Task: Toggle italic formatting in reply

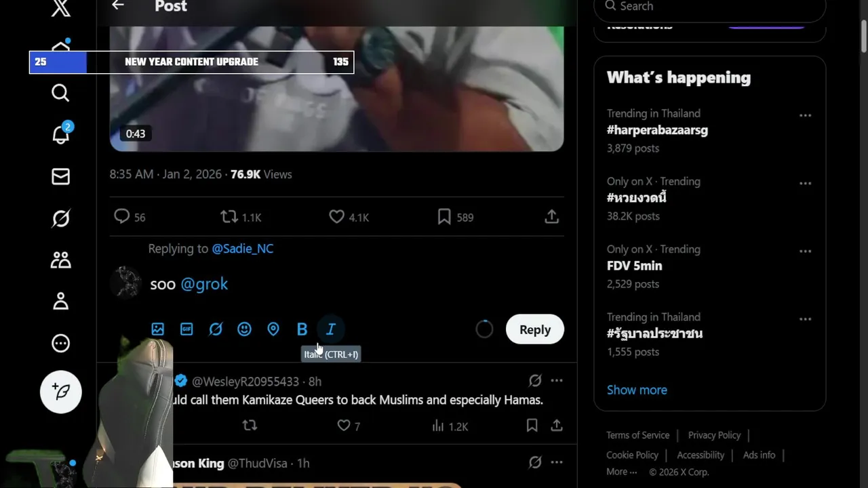Action: coord(331,329)
